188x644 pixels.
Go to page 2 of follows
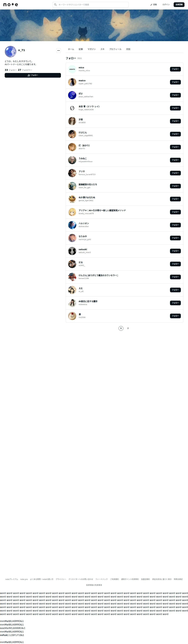click(x=128, y=328)
